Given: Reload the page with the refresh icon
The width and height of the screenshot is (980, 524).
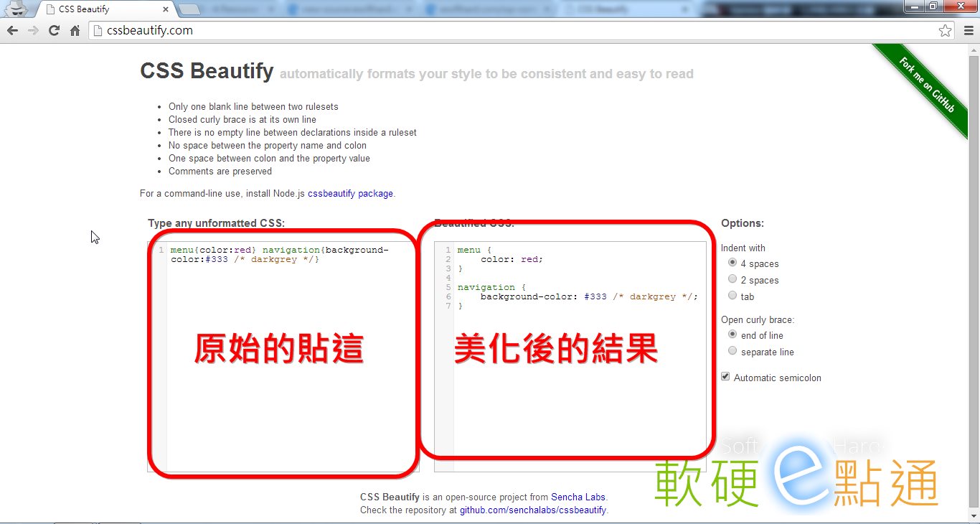Looking at the screenshot, I should tap(54, 31).
